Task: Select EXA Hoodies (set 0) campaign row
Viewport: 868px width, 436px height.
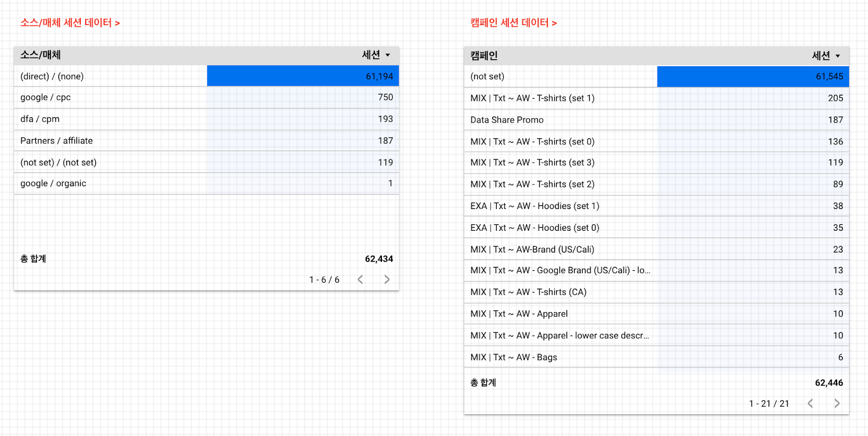Action: point(656,228)
